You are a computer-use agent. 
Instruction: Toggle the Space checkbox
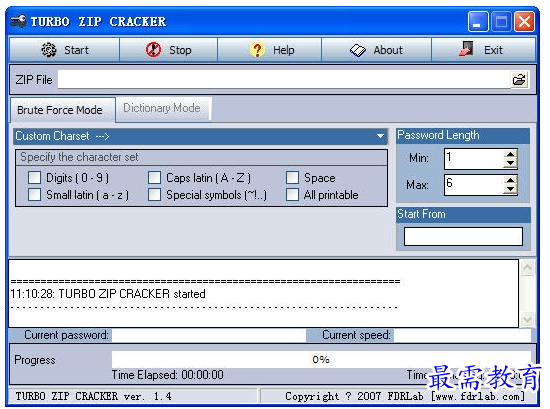point(292,177)
